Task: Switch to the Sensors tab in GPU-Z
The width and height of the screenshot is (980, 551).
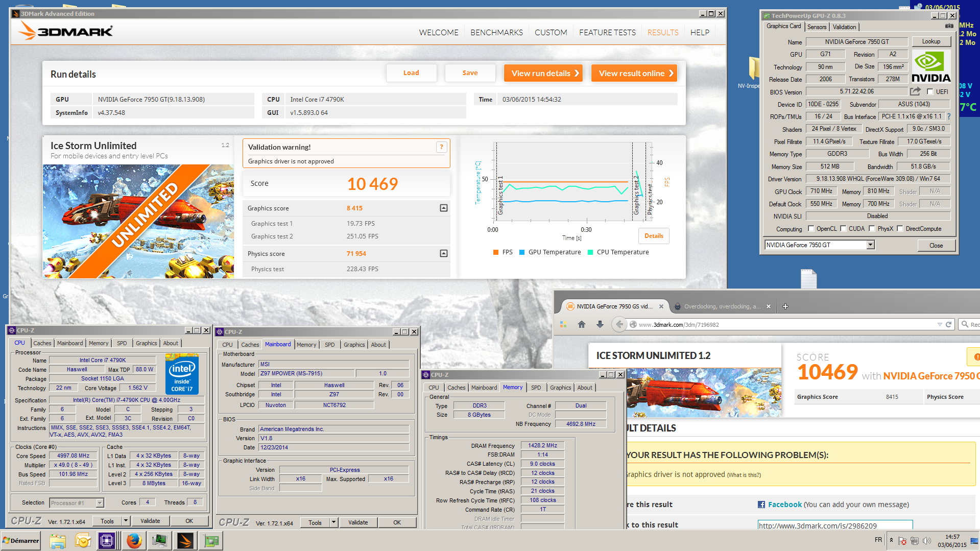Action: pos(817,27)
